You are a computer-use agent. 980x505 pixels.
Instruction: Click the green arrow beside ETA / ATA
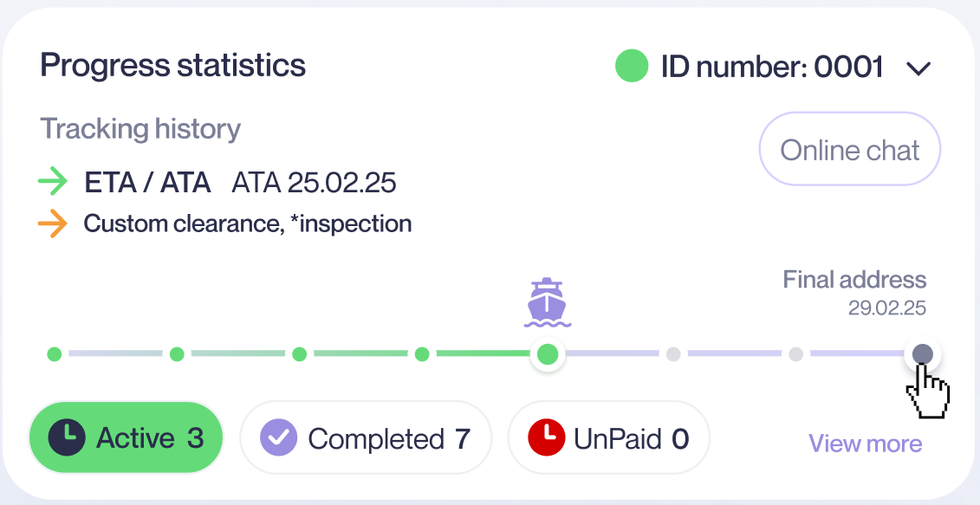click(53, 182)
